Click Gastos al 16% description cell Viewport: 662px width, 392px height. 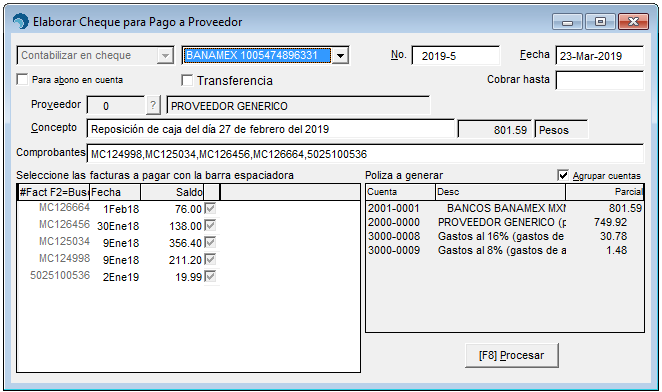coord(501,236)
